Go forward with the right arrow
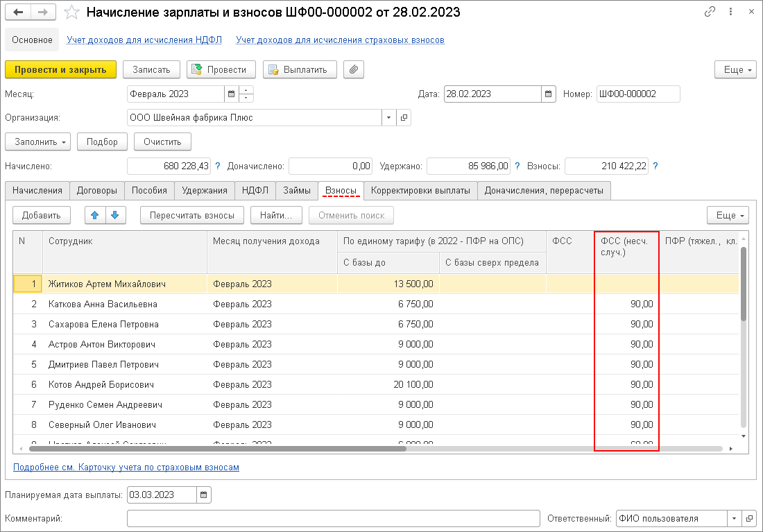763x532 pixels. click(x=43, y=12)
